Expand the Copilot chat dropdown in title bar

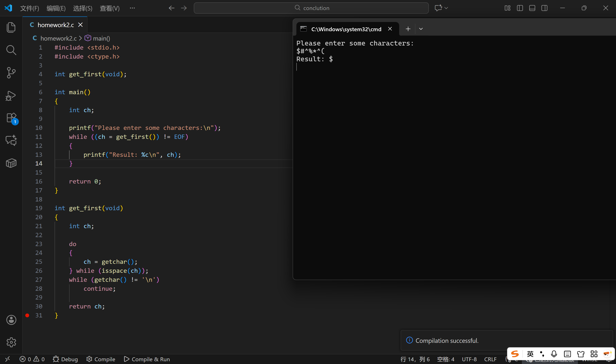point(446,8)
